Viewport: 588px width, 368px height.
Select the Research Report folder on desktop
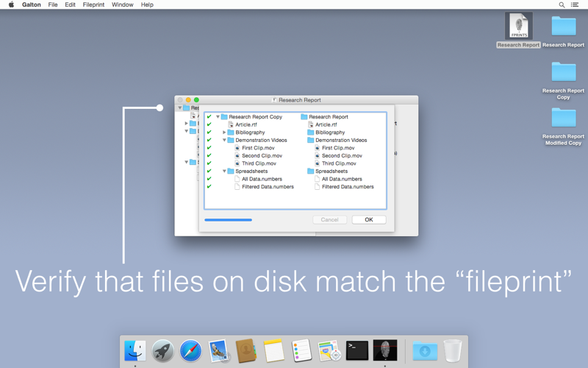tap(563, 26)
